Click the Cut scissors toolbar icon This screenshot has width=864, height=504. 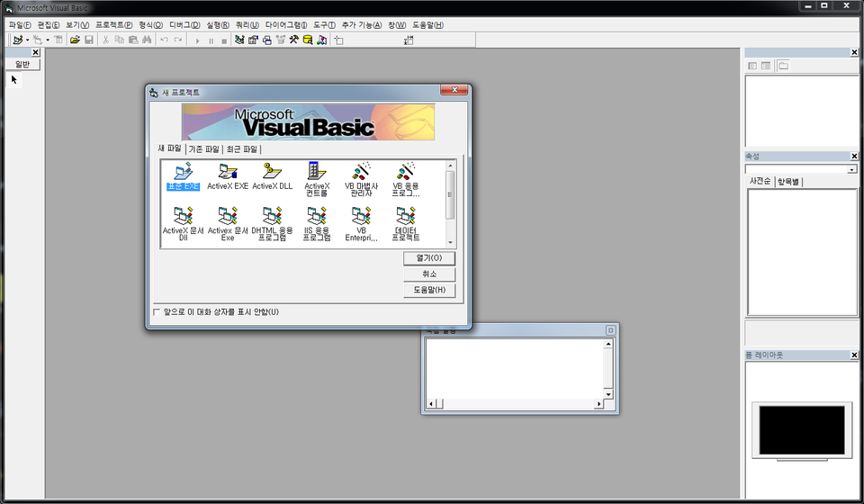click(105, 40)
